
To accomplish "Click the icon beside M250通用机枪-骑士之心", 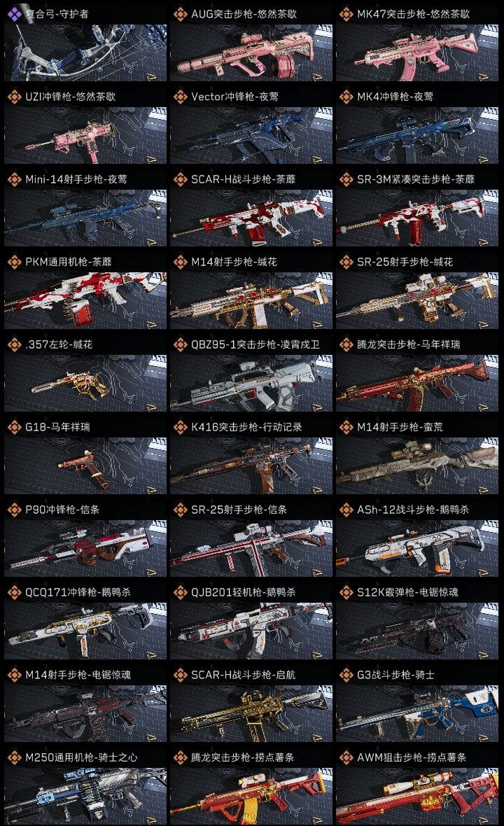I will click(x=15, y=757).
